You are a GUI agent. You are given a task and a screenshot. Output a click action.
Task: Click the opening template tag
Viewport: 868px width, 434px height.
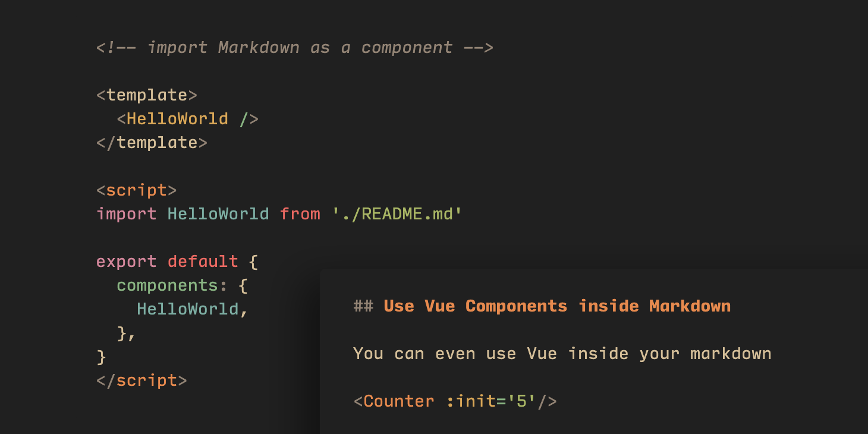pos(147,95)
